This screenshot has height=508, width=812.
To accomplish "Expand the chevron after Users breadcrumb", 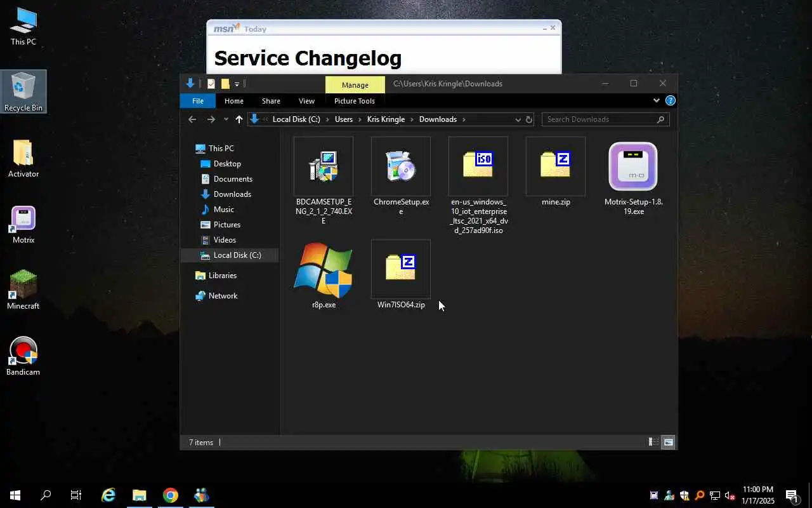I will pyautogui.click(x=360, y=119).
